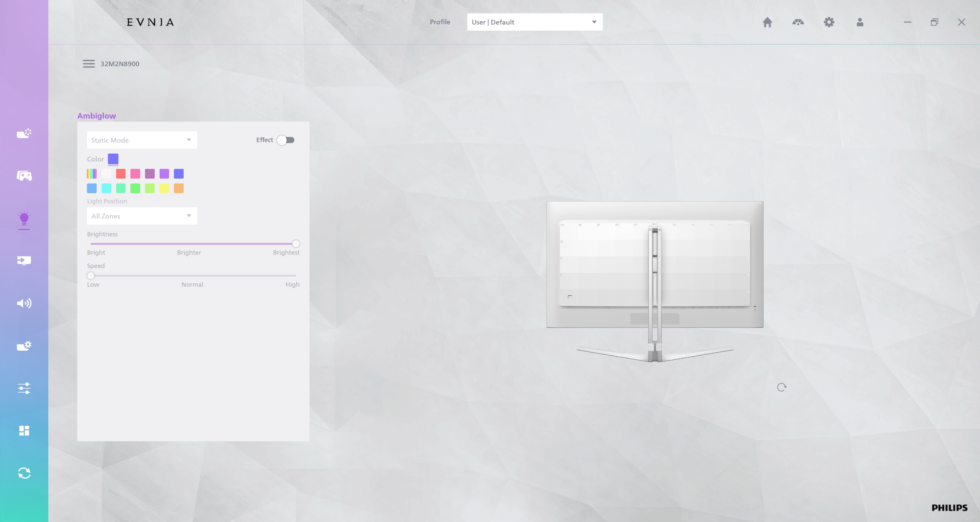Open the audio speaker sidebar section
This screenshot has height=522, width=980.
coord(24,303)
